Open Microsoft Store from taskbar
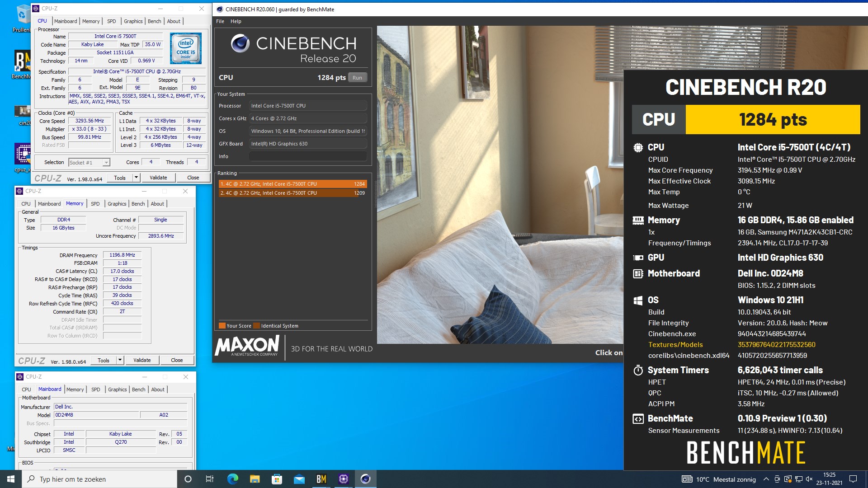 tap(277, 479)
